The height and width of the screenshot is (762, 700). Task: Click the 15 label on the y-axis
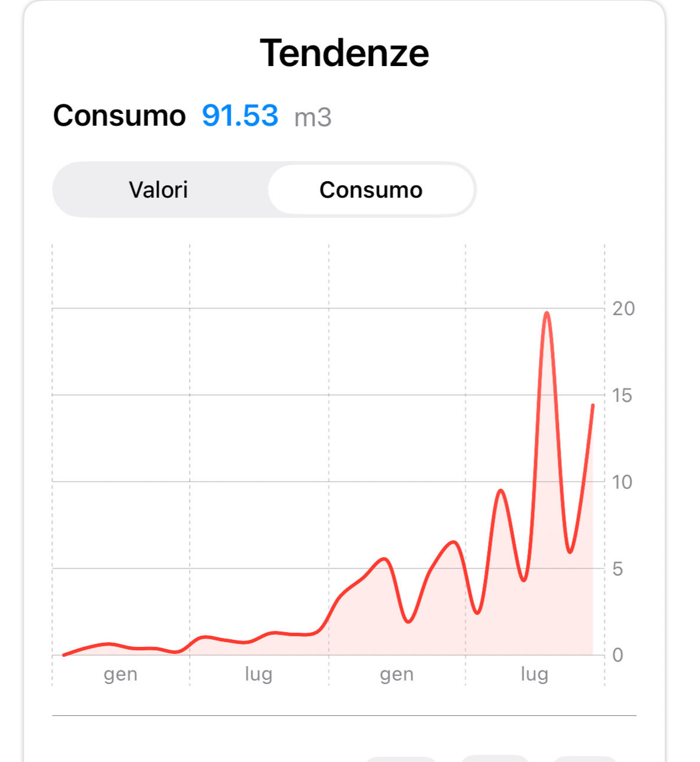point(622,395)
